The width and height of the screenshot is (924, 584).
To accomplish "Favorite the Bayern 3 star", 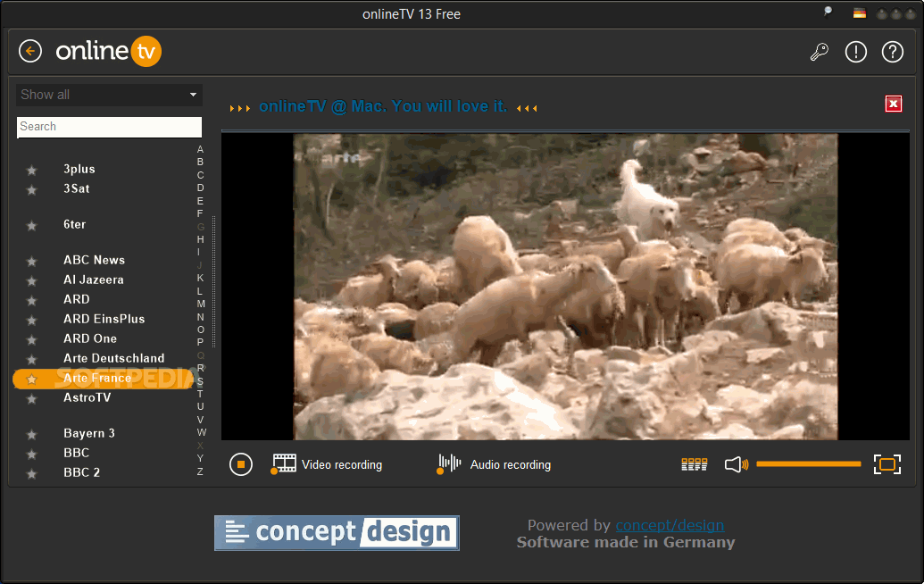I will pos(32,434).
